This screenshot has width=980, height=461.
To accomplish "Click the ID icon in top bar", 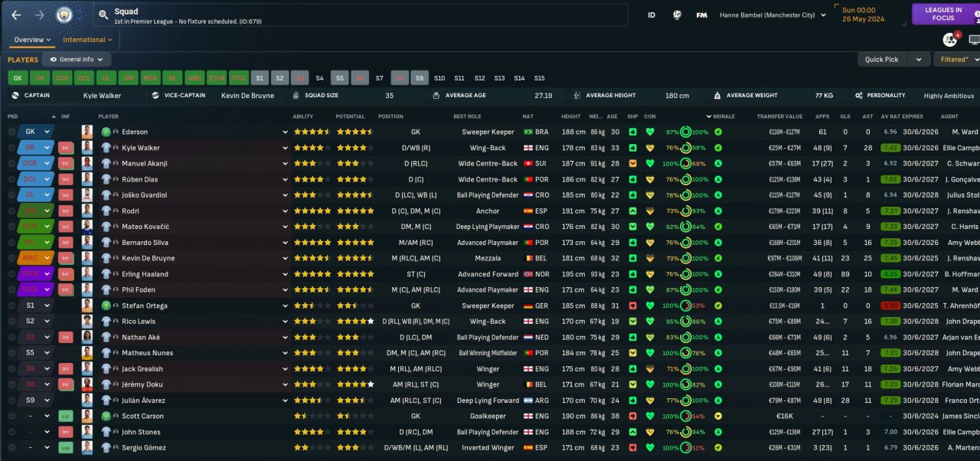I will point(652,15).
